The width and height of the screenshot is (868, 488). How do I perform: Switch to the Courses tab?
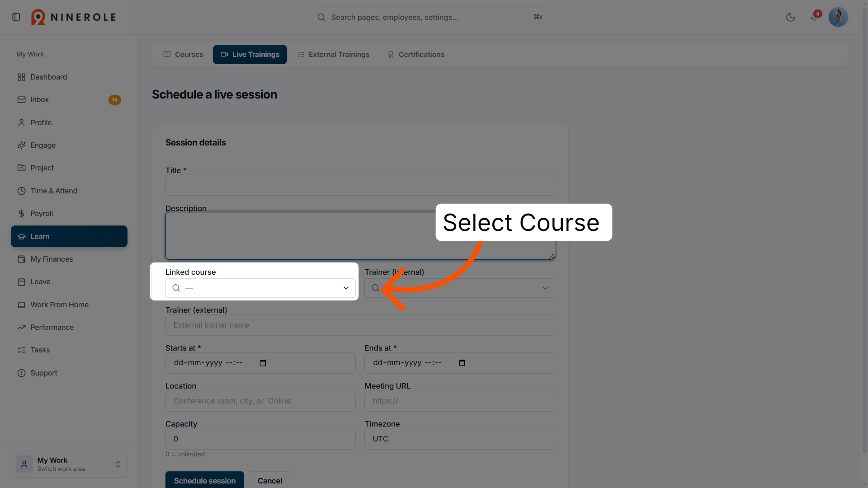pyautogui.click(x=183, y=54)
